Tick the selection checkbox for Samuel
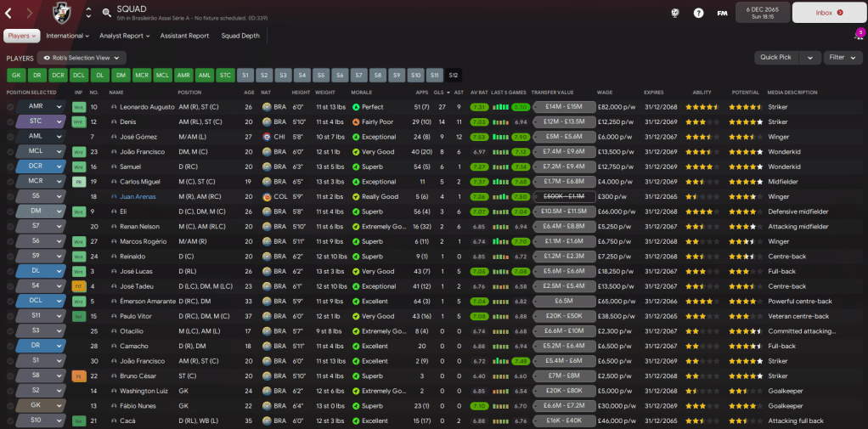The width and height of the screenshot is (868, 429). (x=10, y=167)
